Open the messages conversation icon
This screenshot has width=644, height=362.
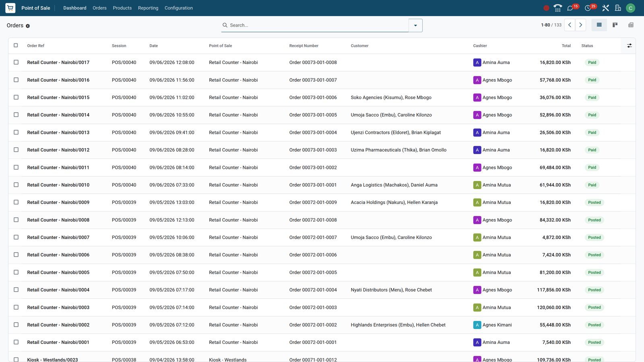click(570, 8)
